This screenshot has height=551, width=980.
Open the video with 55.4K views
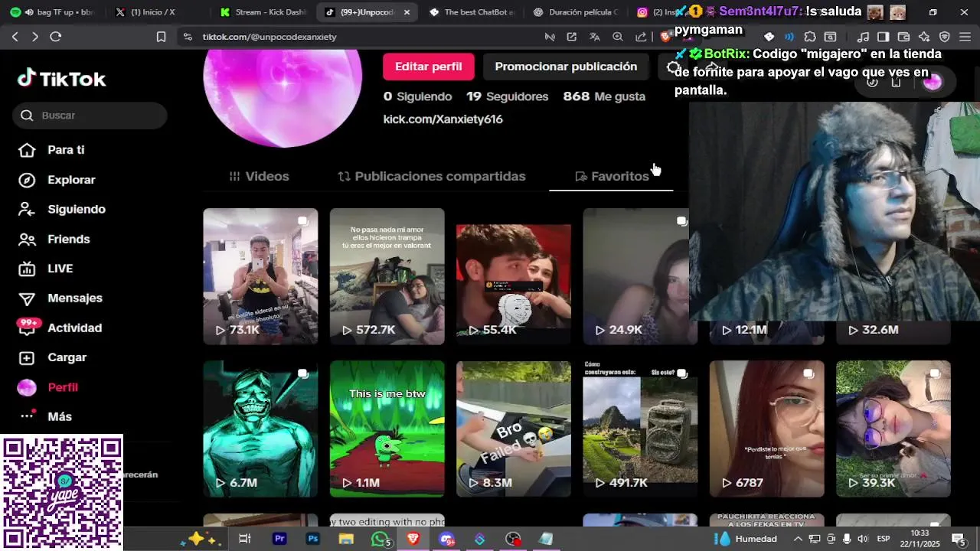(x=513, y=276)
